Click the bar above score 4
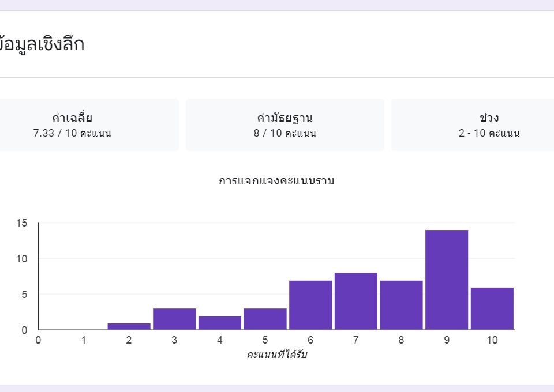The height and width of the screenshot is (392, 554). click(x=220, y=323)
